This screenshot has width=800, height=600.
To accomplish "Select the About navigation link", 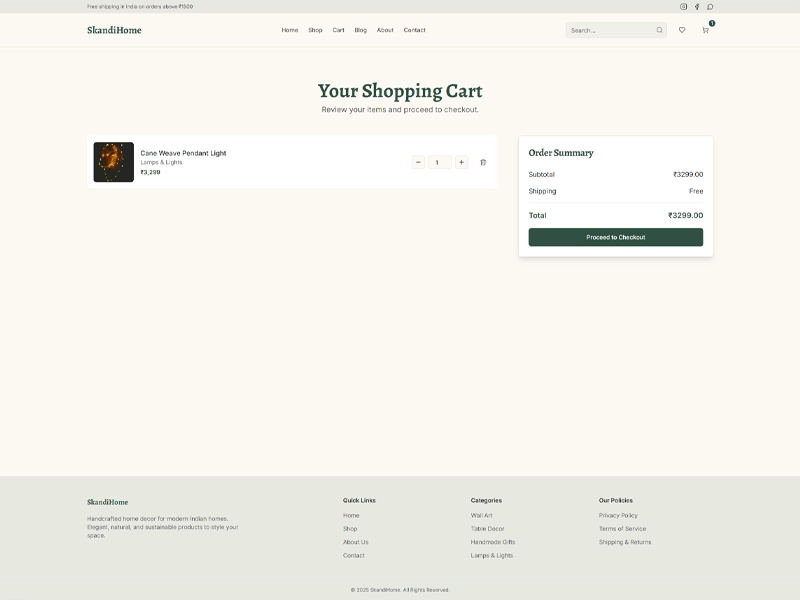I will coord(384,30).
